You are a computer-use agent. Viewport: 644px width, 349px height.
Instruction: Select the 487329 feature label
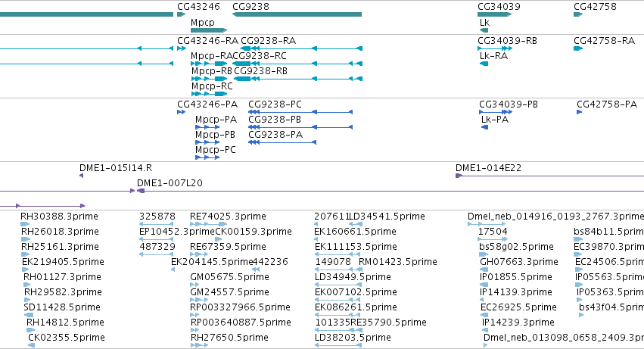point(157,247)
